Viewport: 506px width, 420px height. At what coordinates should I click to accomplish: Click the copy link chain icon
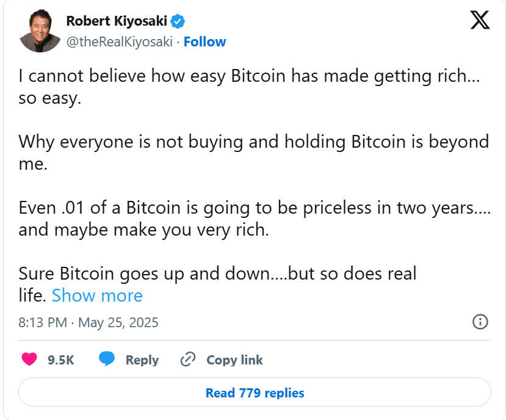coord(187,360)
